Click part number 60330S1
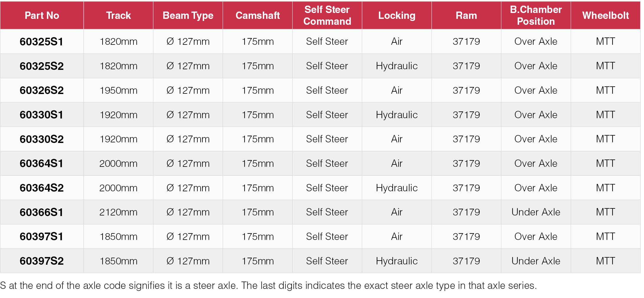Viewport: 644px width, 298px height. click(42, 115)
